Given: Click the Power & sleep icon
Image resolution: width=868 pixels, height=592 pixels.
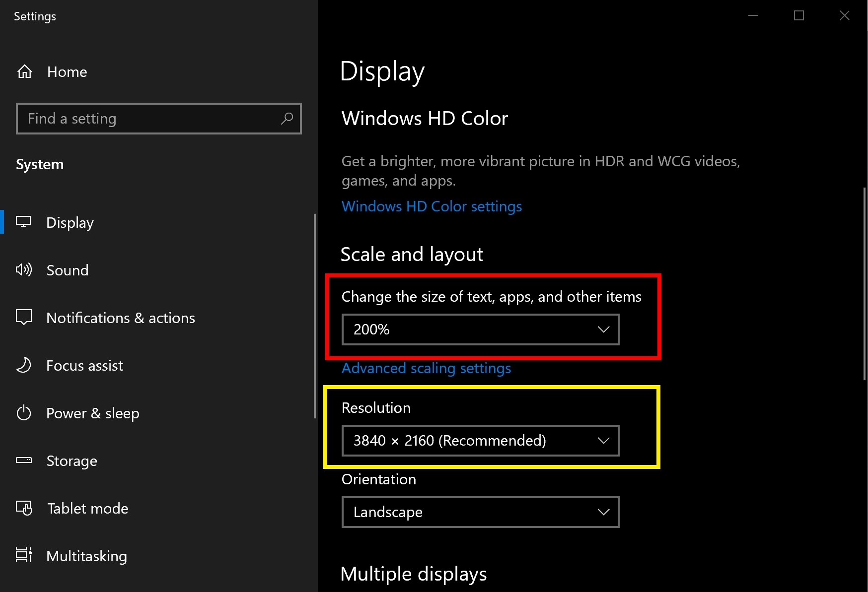Looking at the screenshot, I should (24, 413).
